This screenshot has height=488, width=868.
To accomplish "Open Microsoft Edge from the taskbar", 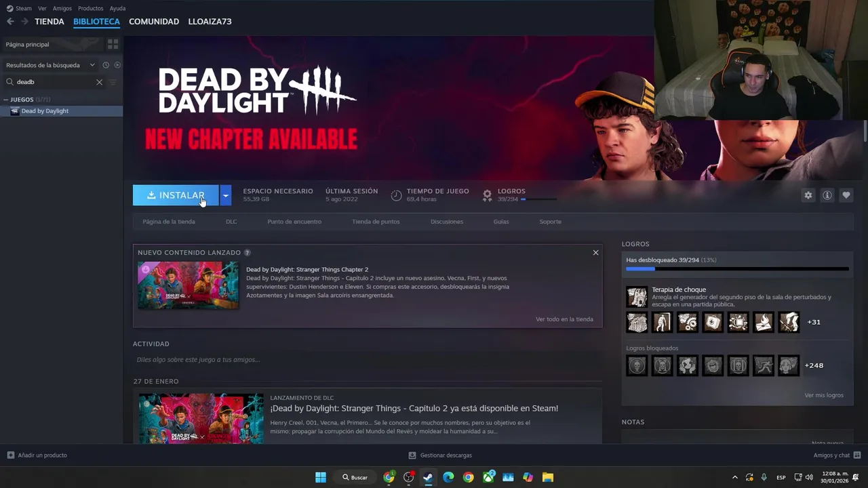I will 448,477.
